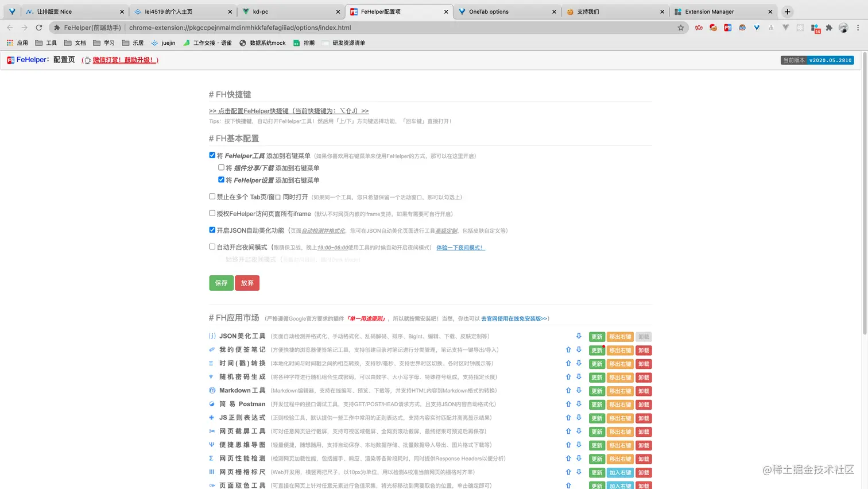Click the address bar URL field

pos(367,28)
